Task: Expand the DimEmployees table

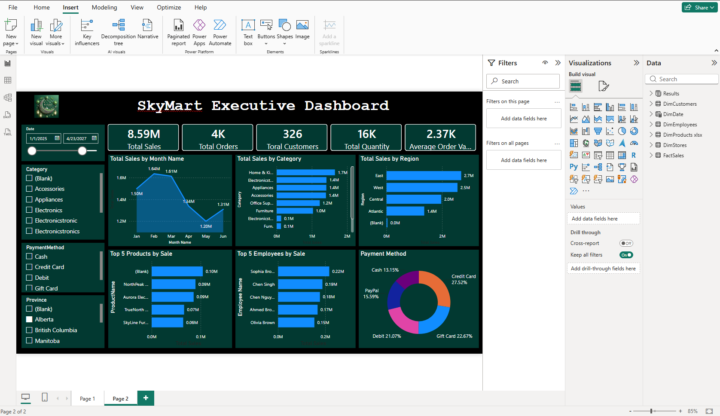Action: (651, 124)
